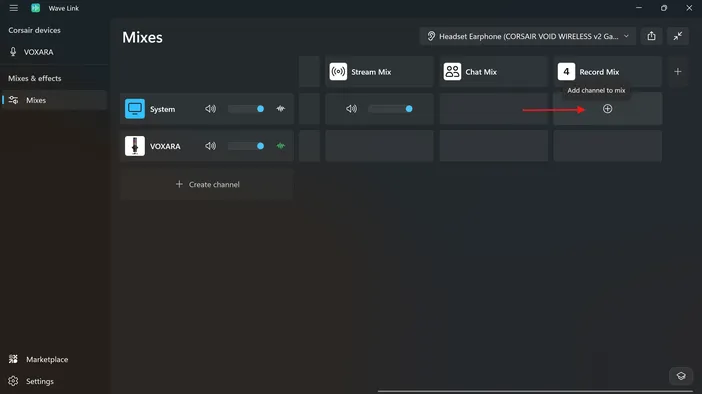Open VOXARA effects green waveform icon
Screen dimensions: 702x394
click(281, 146)
